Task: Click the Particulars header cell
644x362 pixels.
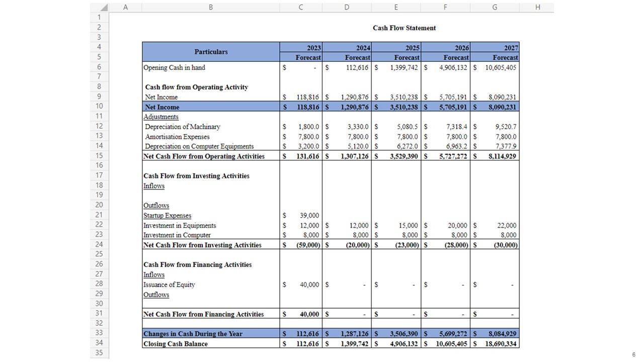Action: pos(211,52)
